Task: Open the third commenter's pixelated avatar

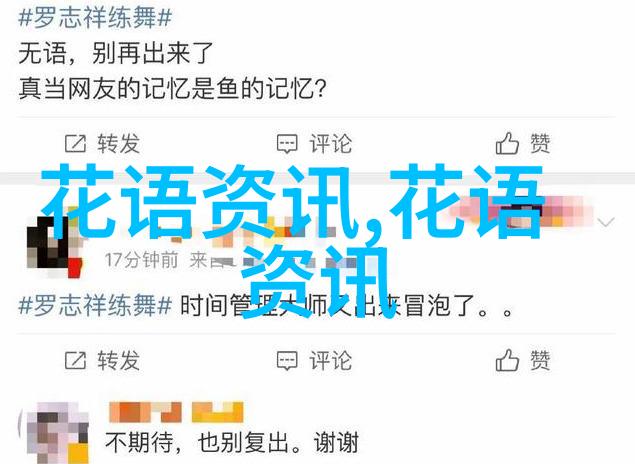Action: (x=57, y=433)
